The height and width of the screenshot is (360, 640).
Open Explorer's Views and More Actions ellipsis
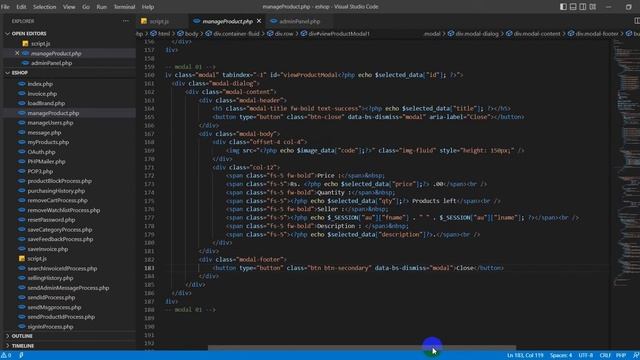pos(125,21)
